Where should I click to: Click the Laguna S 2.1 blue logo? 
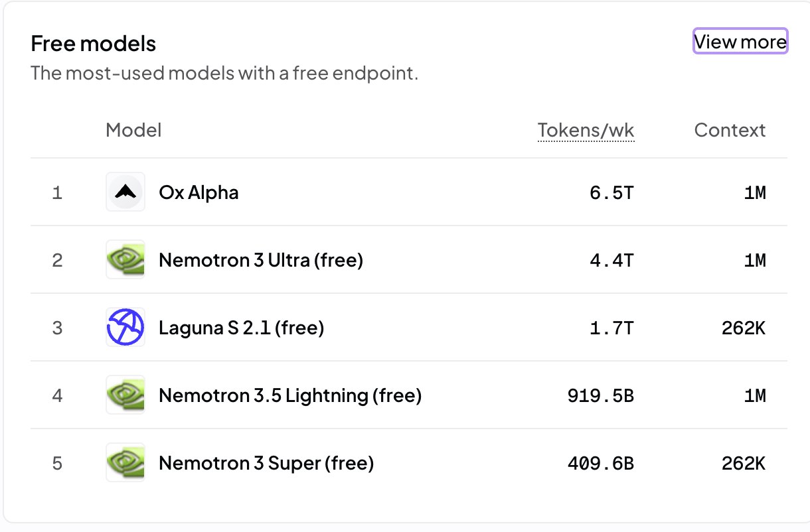(x=125, y=328)
